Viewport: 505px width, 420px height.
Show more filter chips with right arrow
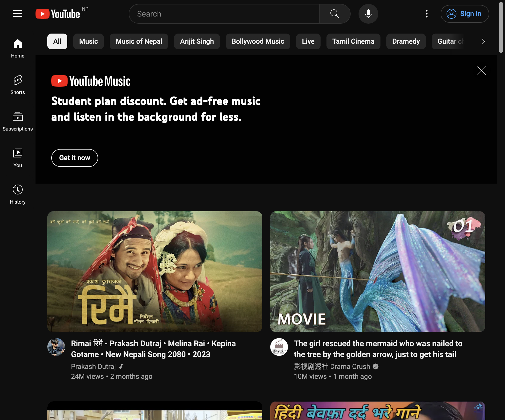coord(483,41)
